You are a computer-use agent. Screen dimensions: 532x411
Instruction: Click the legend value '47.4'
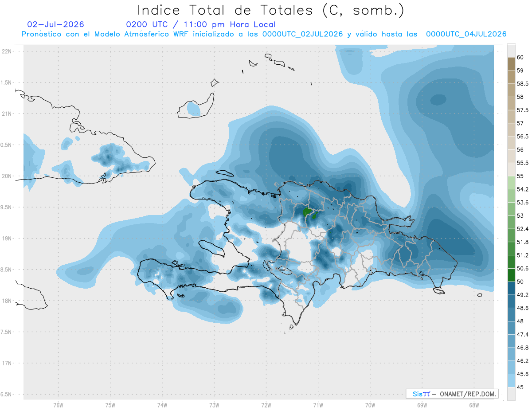[x=522, y=334]
